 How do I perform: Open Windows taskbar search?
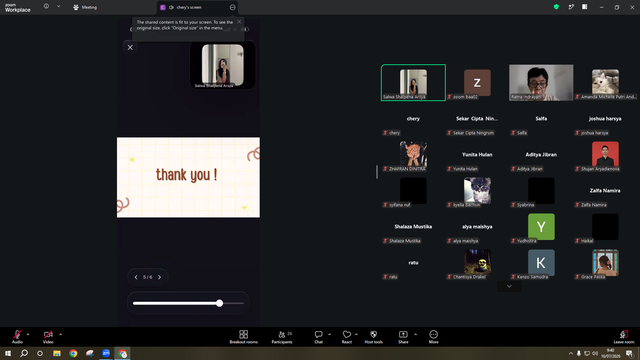coord(24,353)
